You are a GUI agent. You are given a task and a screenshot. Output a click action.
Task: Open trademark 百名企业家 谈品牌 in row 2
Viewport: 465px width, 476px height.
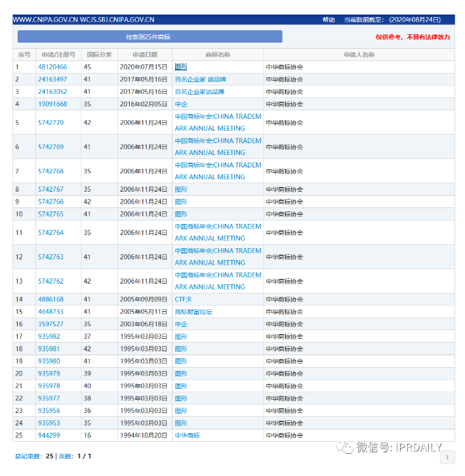click(x=201, y=79)
